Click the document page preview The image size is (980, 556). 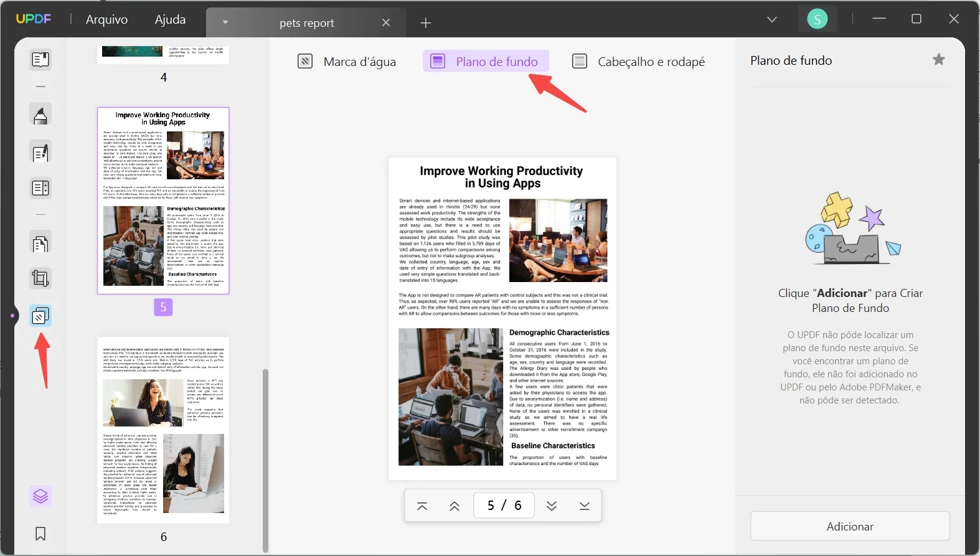[502, 319]
